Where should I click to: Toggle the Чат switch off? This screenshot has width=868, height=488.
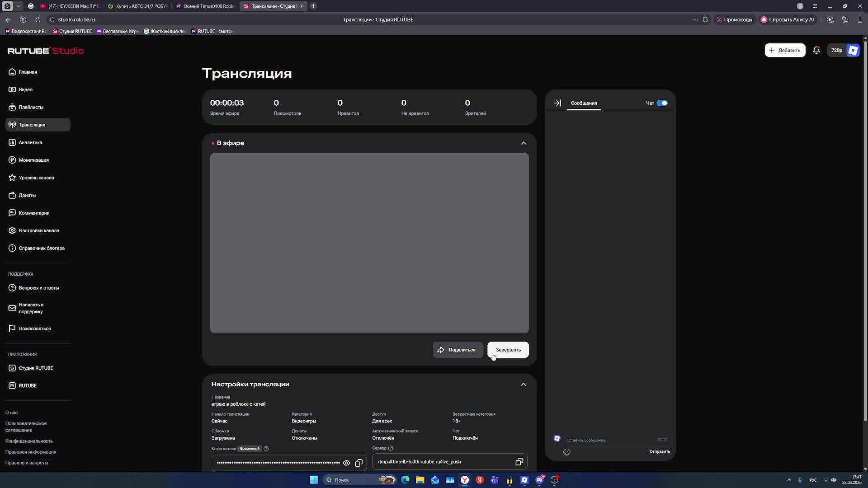click(662, 103)
